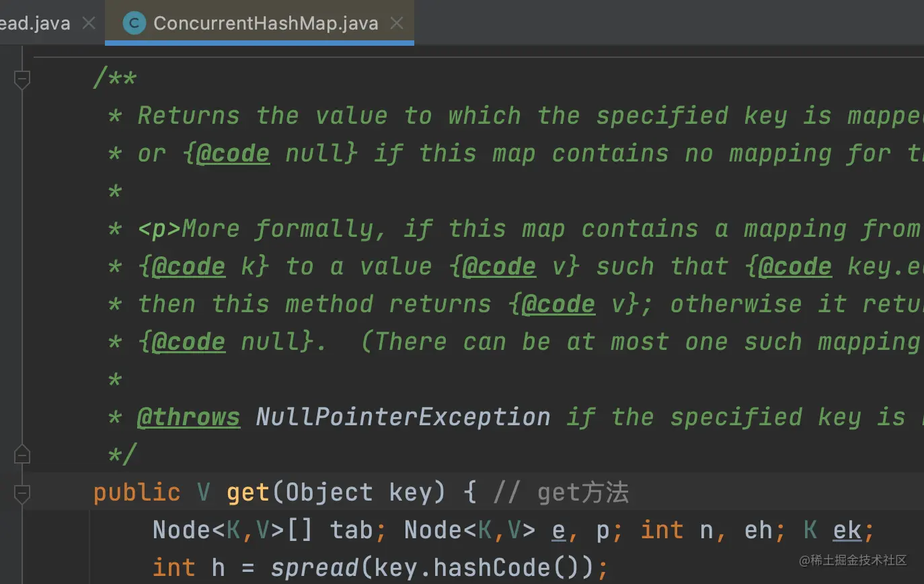The width and height of the screenshot is (924, 584).
Task: Click the @code tag before null} if this map
Action: coord(233,153)
